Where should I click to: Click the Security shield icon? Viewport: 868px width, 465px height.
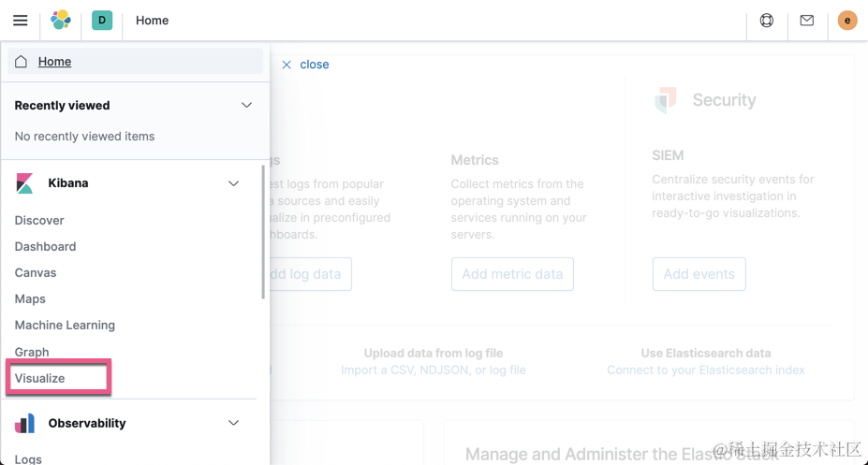click(x=666, y=100)
